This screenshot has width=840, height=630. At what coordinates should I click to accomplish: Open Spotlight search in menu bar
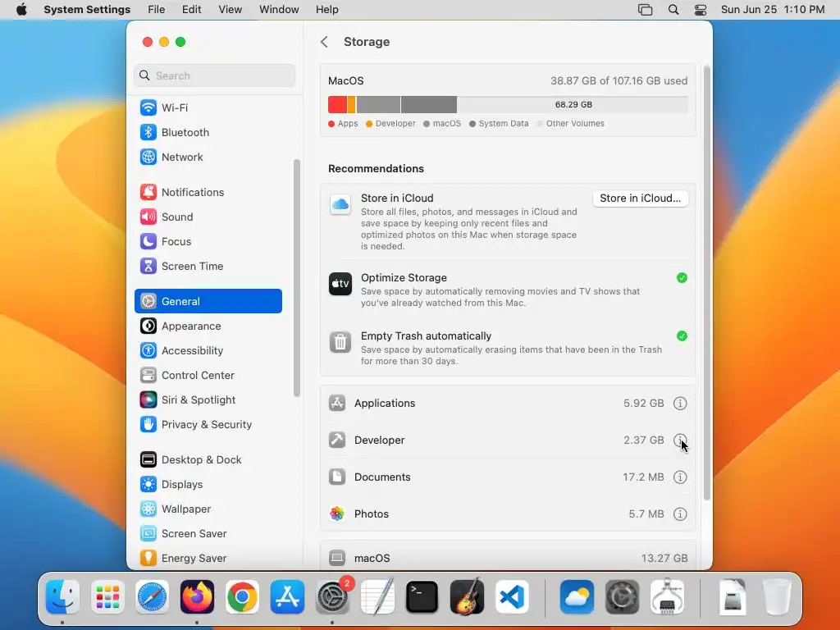673,10
